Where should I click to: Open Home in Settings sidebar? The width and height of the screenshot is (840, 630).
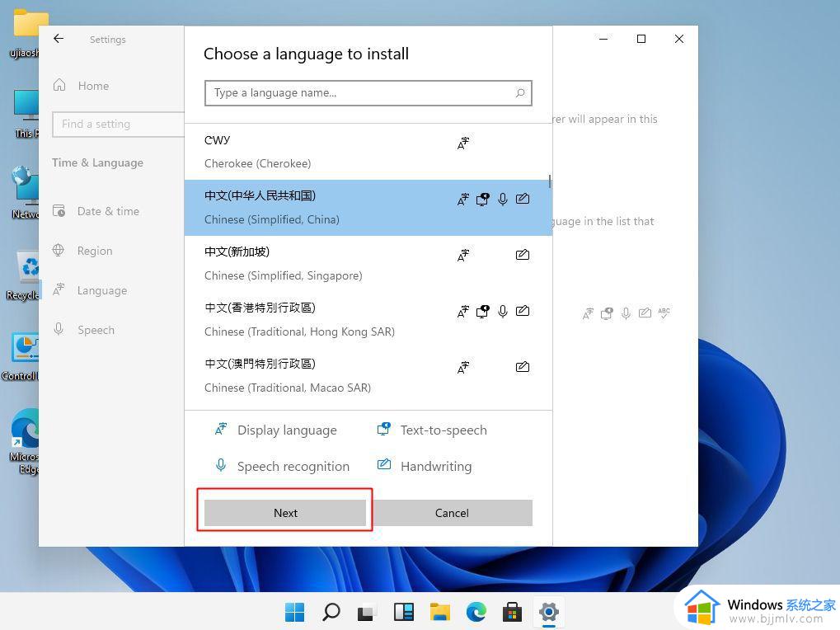[93, 86]
